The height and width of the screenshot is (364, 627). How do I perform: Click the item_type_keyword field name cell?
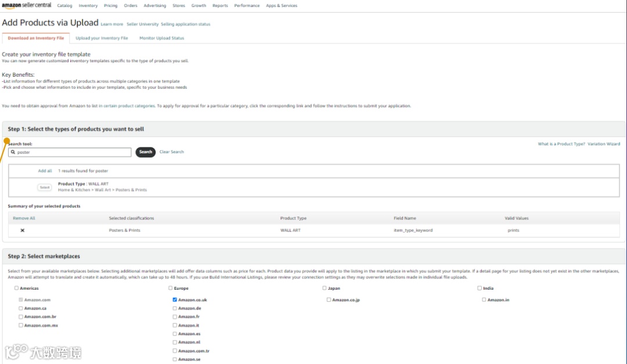pos(413,230)
